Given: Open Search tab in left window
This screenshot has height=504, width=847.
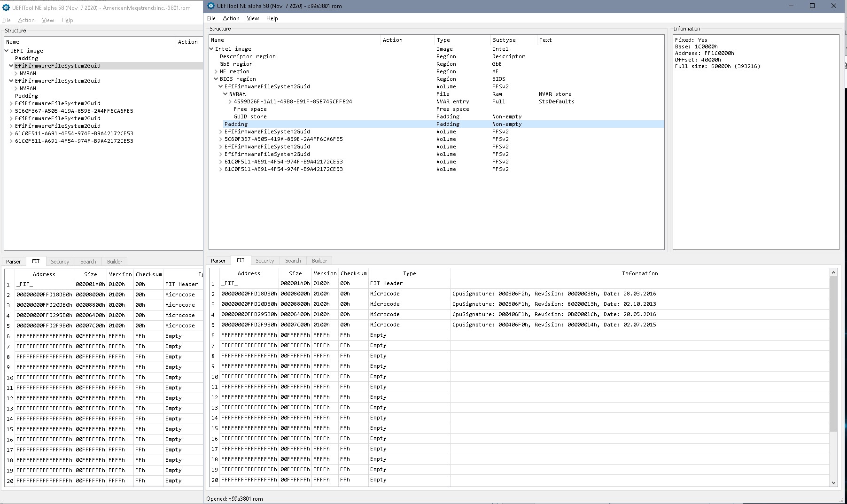Looking at the screenshot, I should (88, 262).
